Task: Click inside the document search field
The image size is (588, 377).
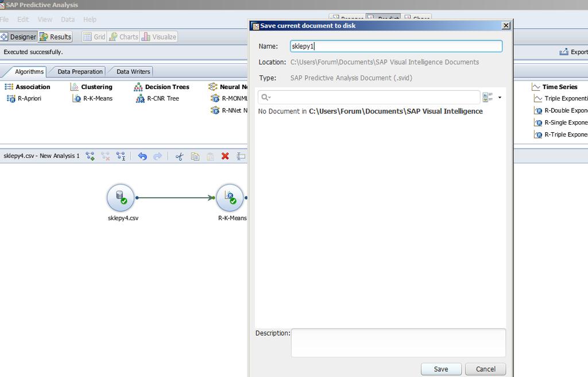Action: coord(369,97)
